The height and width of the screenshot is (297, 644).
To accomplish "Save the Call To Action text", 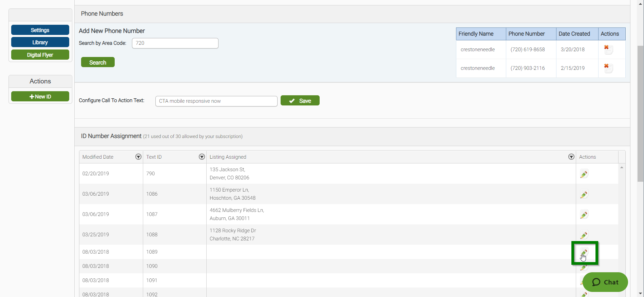I will coord(300,100).
